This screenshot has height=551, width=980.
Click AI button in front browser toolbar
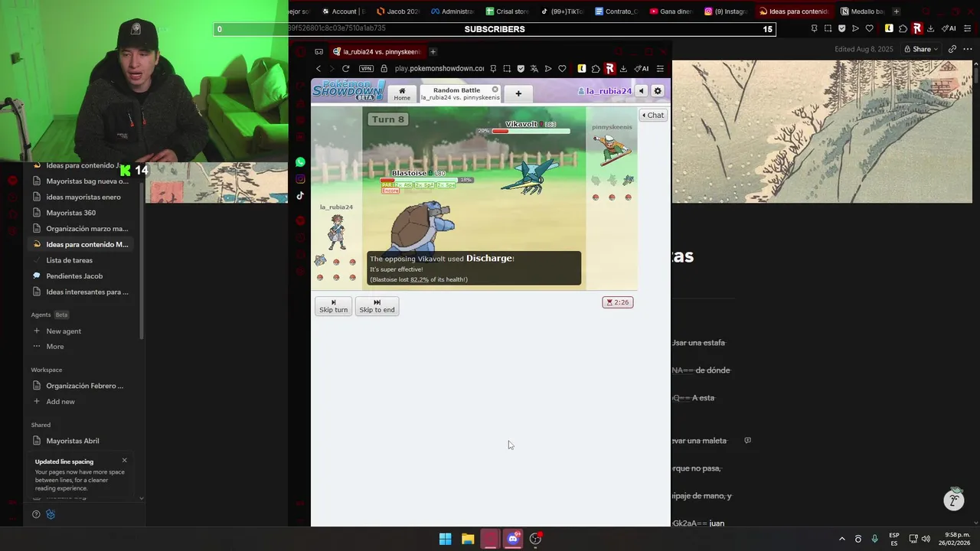pos(642,69)
